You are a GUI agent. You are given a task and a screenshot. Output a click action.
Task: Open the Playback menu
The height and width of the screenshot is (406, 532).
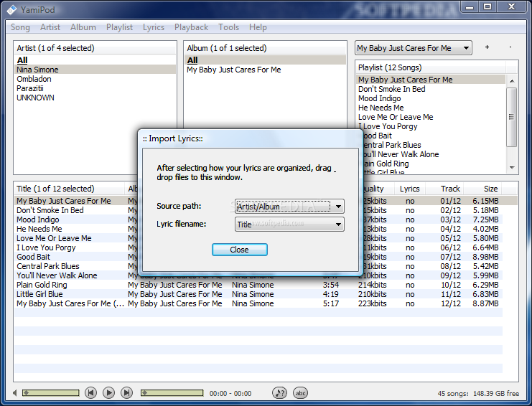192,27
